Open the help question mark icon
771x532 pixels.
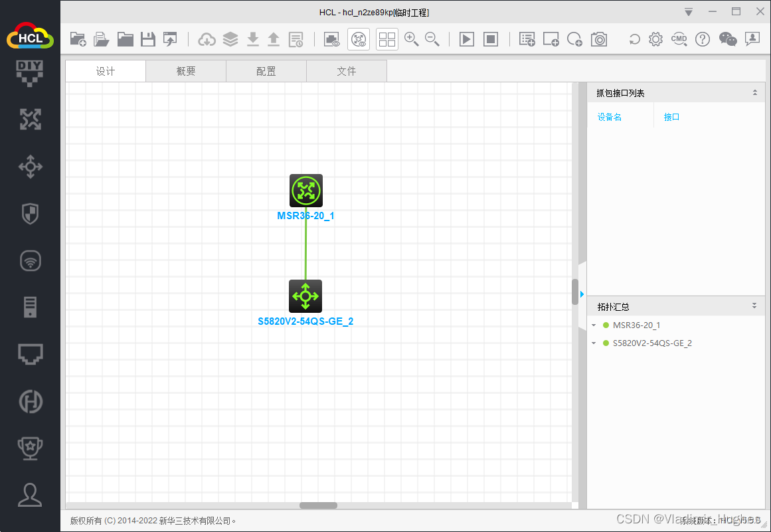(702, 39)
